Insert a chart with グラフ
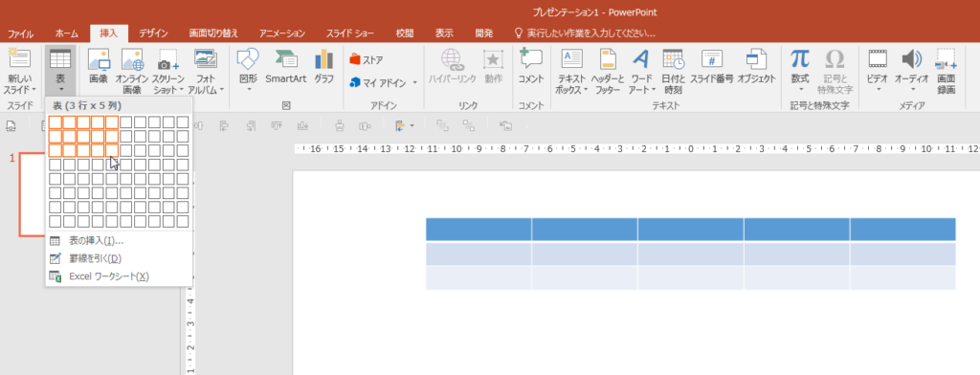980x375 pixels. (x=323, y=66)
